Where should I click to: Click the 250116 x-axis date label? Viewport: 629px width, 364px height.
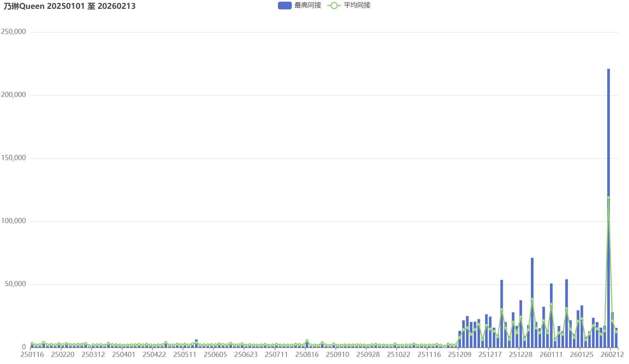[32, 355]
